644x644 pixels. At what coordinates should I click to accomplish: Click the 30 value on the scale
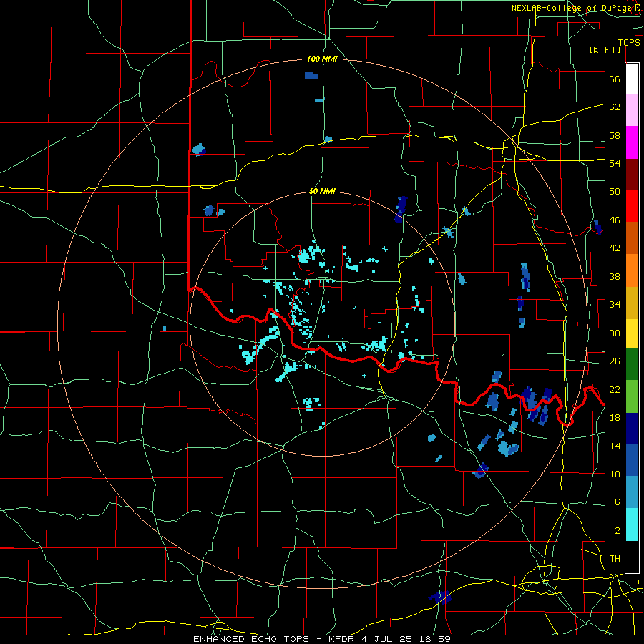tap(615, 333)
